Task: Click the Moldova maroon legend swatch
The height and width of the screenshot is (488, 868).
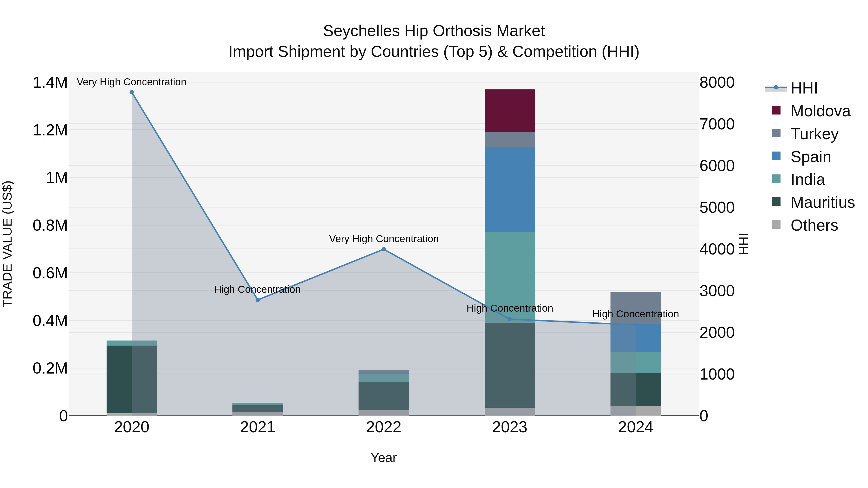Action: (776, 110)
